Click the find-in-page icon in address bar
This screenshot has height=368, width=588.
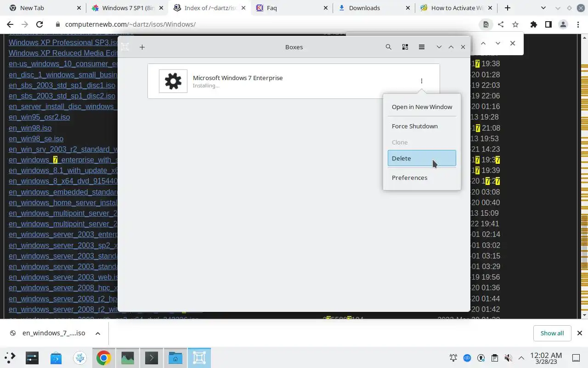(x=486, y=24)
